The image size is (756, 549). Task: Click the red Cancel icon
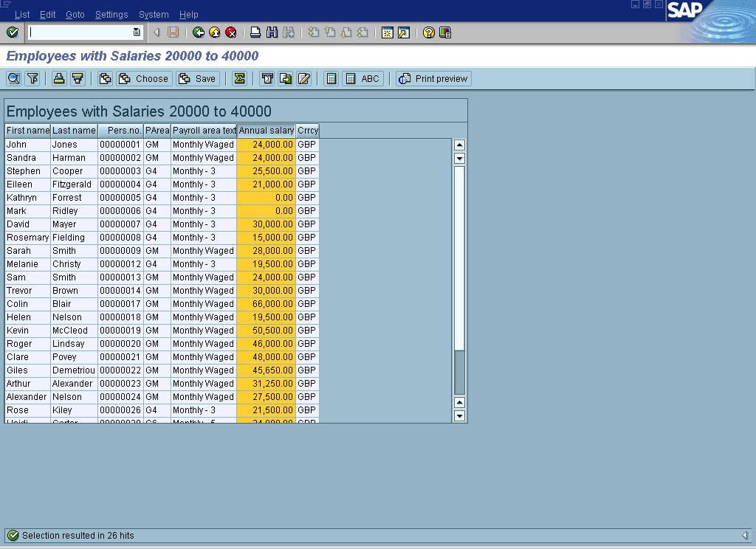231,32
